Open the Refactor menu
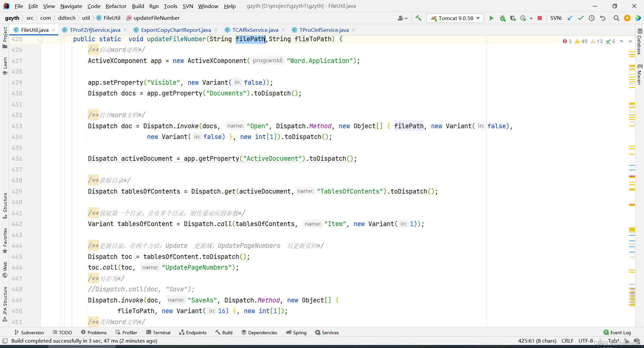The height and width of the screenshot is (348, 644). (116, 6)
